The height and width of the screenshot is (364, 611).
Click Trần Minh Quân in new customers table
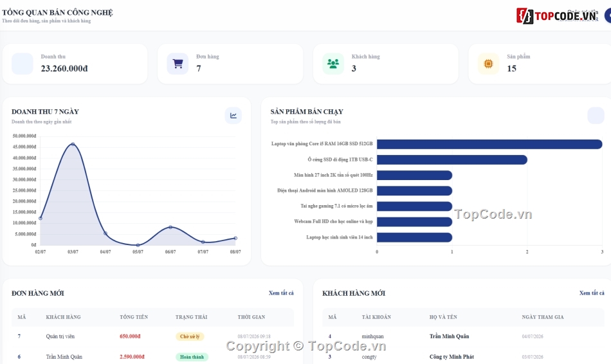point(450,336)
